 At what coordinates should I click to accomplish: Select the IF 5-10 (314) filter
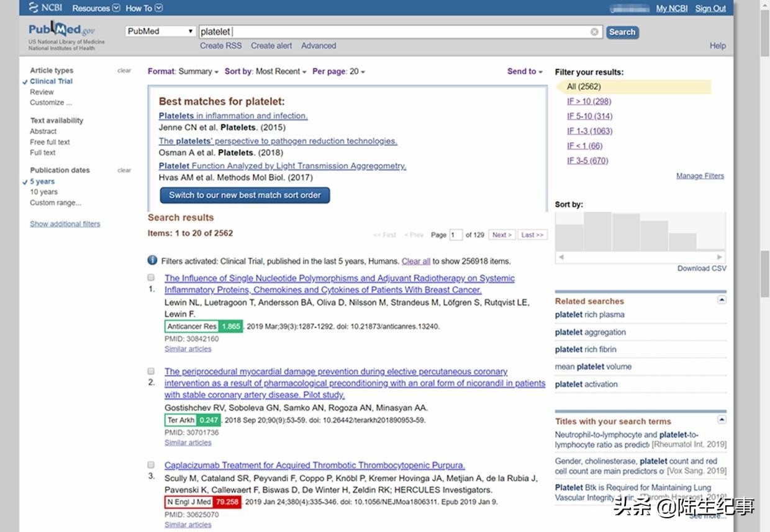tap(589, 116)
